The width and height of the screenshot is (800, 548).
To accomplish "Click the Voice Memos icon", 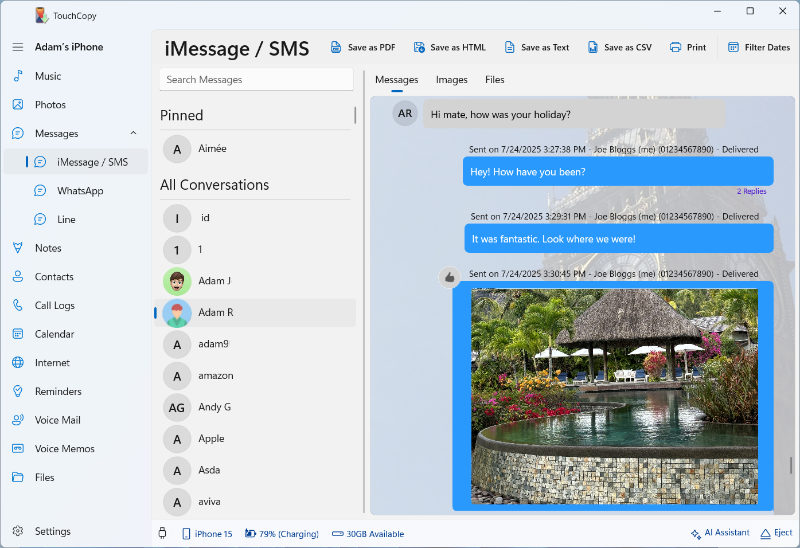I will 18,449.
